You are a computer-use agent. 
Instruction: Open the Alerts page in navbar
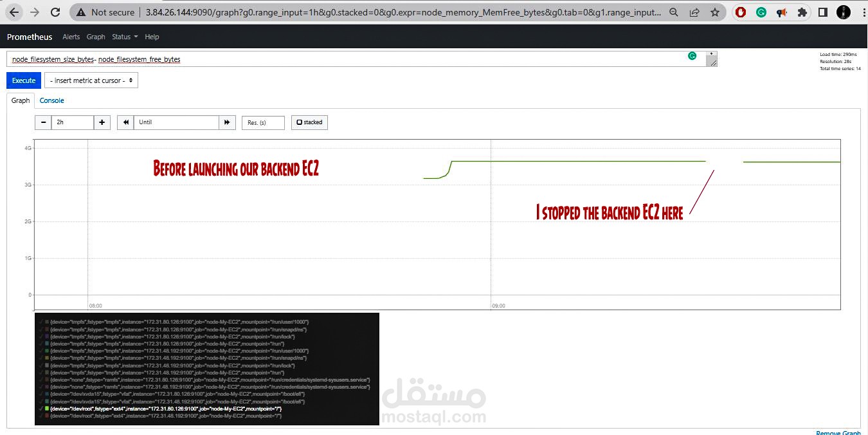71,37
